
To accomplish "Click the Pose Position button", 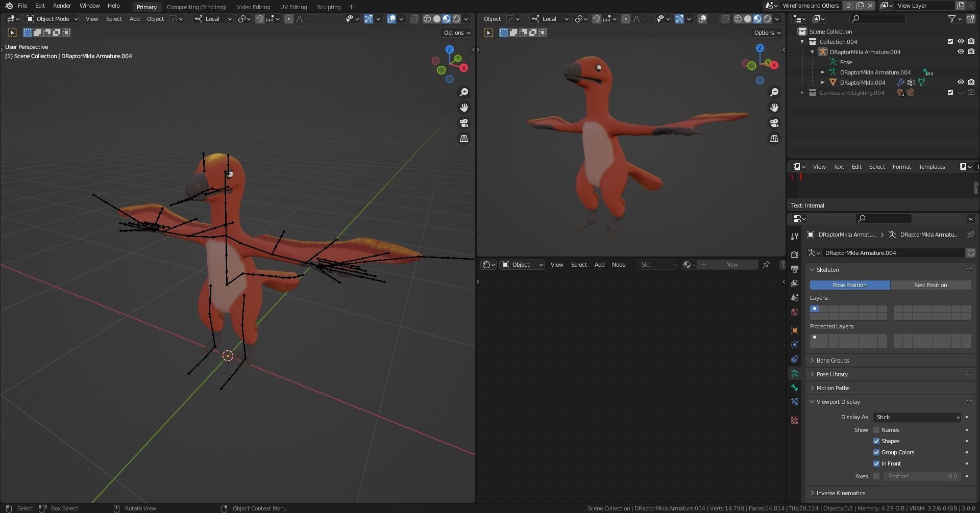I will (850, 285).
